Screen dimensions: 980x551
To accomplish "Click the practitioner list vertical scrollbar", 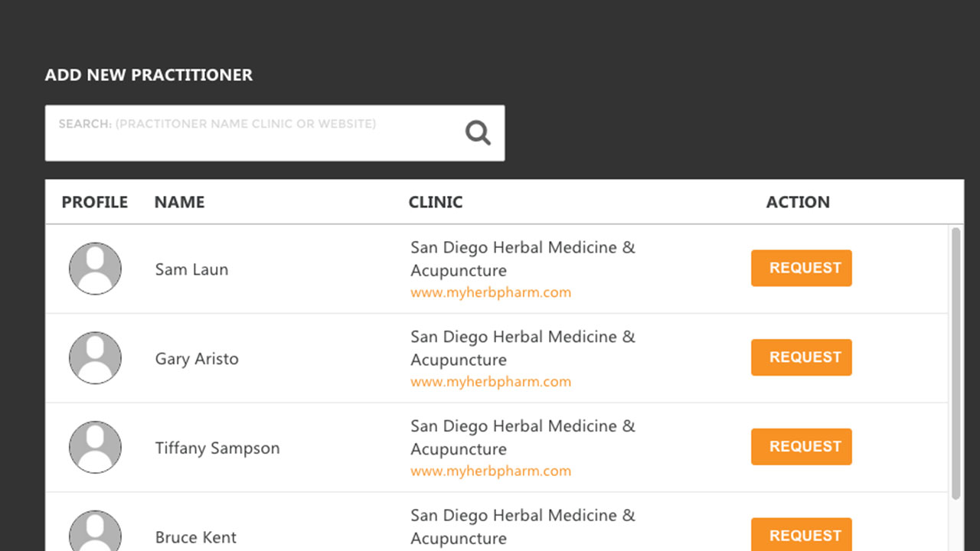I will (955, 364).
